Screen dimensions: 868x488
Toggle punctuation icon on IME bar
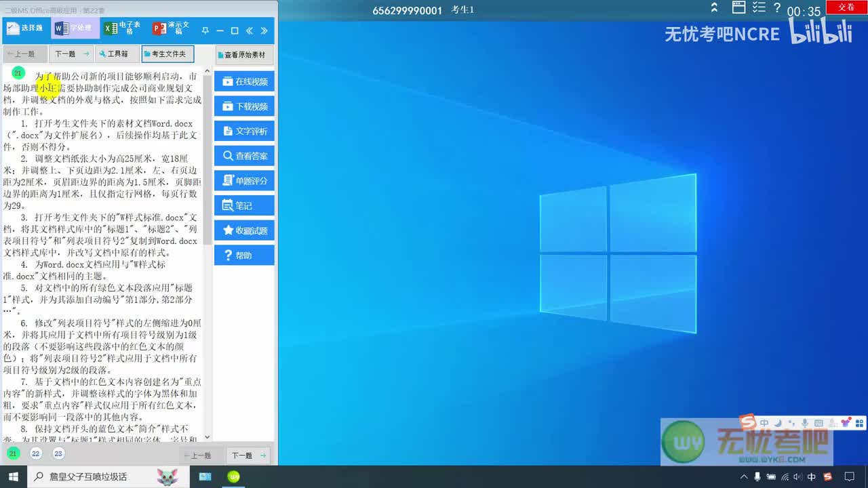tap(791, 423)
